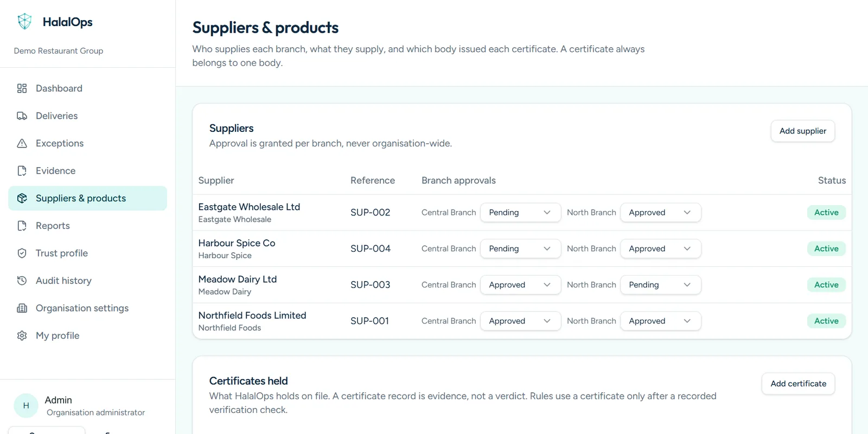The image size is (868, 434).
Task: Click Active status badge for SUP-001
Action: click(826, 321)
